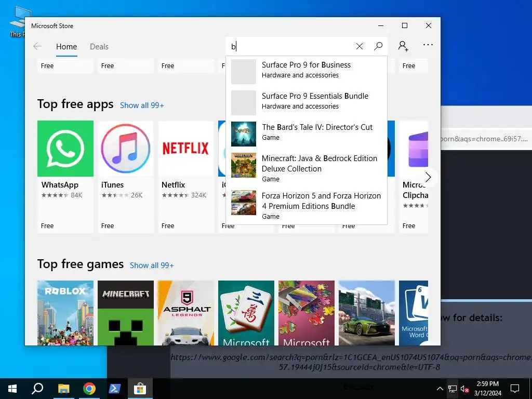Viewport: 532px width, 399px height.
Task: Click the magnifier search icon in Store
Action: coord(378,46)
